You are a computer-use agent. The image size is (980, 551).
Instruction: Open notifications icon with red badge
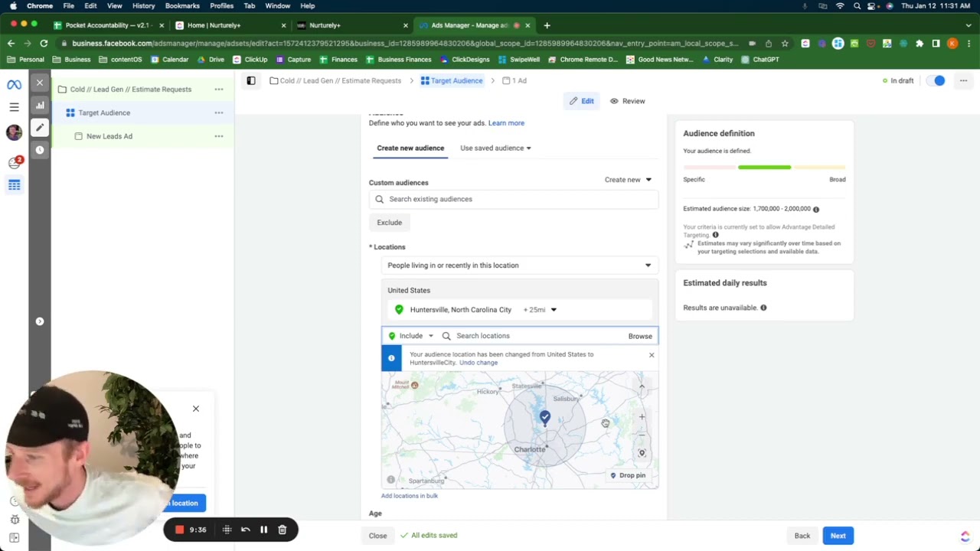pos(15,162)
